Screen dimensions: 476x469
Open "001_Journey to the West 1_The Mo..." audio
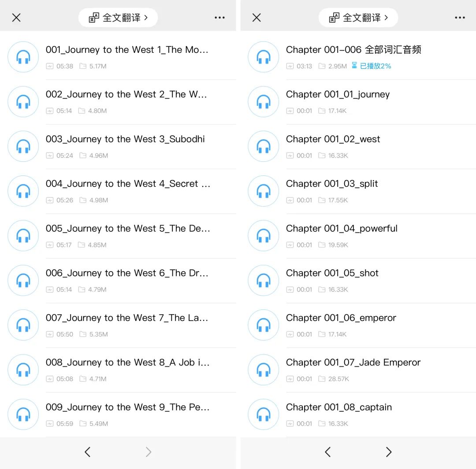[127, 49]
